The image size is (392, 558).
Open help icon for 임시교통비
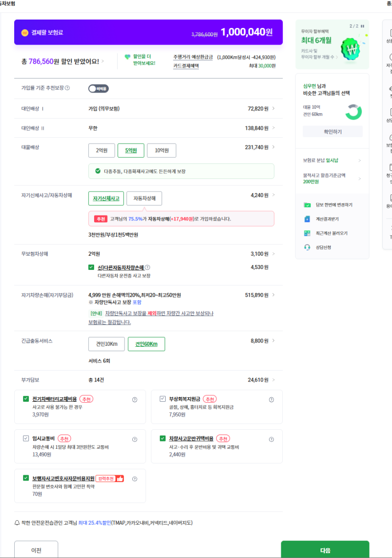pos(135,439)
